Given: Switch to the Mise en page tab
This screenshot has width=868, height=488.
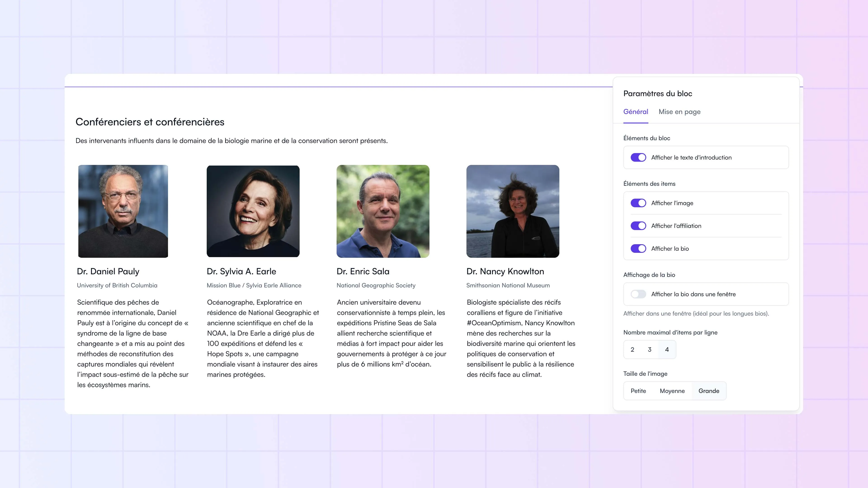Looking at the screenshot, I should 679,112.
